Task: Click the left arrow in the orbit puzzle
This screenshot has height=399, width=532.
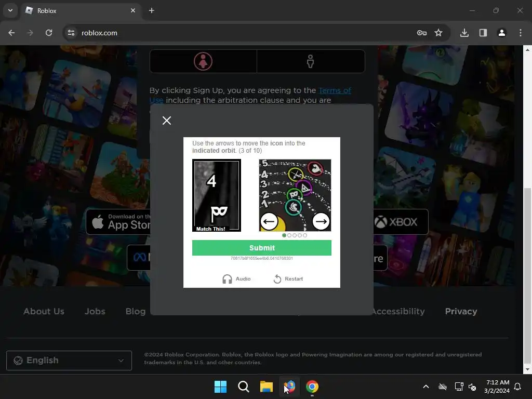Action: [x=269, y=221]
